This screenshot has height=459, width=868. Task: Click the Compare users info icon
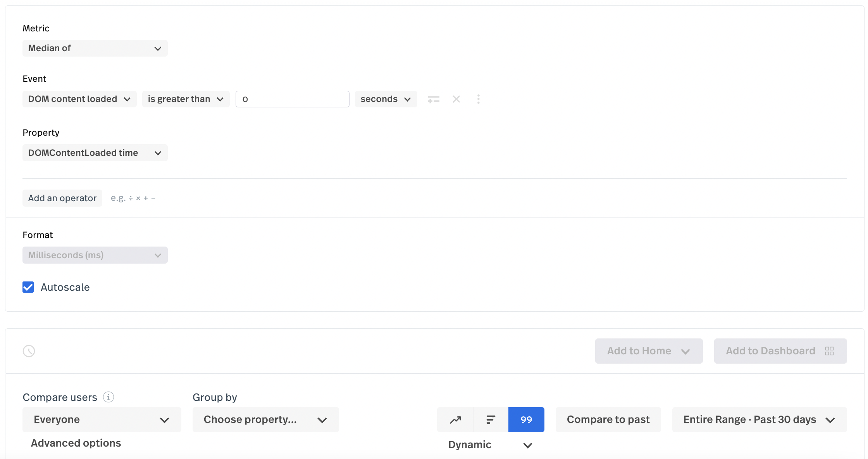[x=108, y=397]
